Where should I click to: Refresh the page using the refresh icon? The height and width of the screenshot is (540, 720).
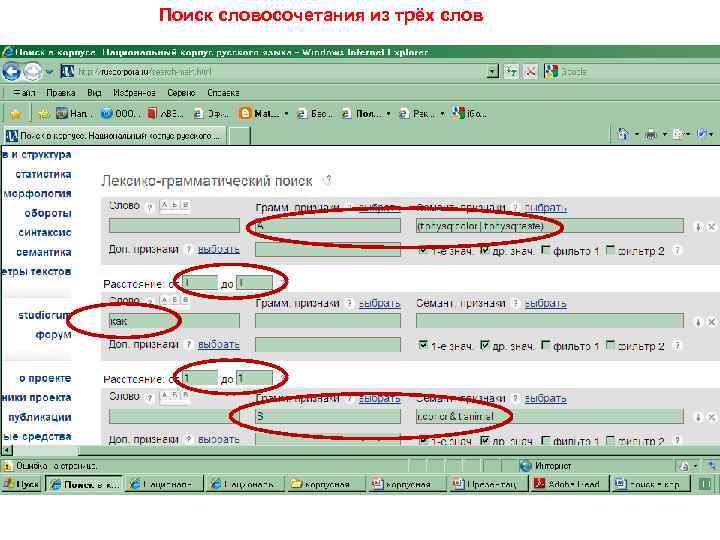511,72
